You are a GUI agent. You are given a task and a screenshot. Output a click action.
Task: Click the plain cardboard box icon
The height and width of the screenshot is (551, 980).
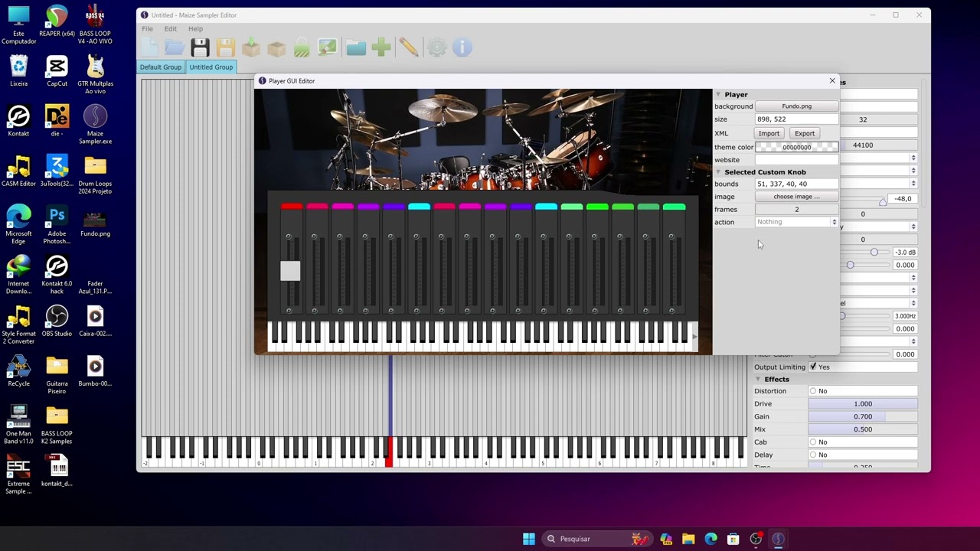pyautogui.click(x=276, y=47)
